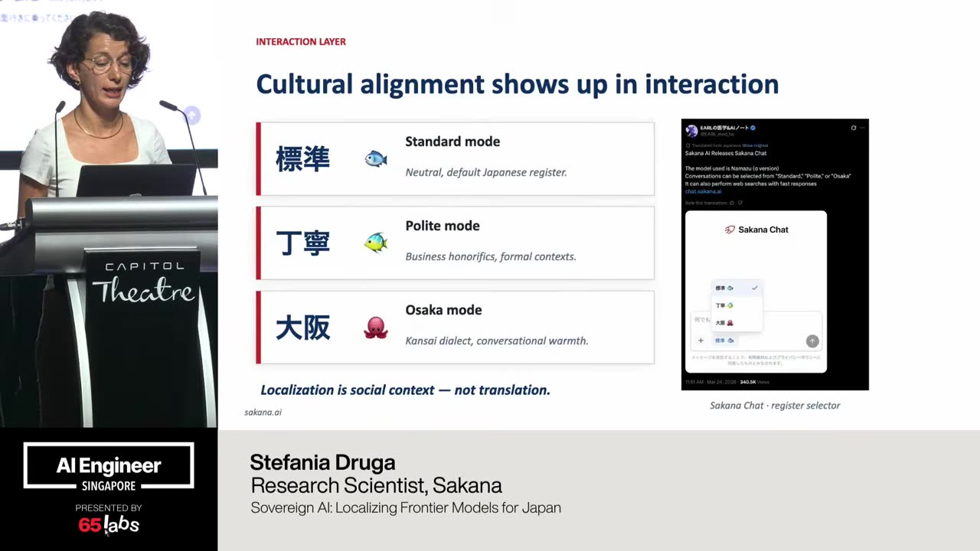Click the large 大阪 kanji text
The height and width of the screenshot is (551, 980).
pyautogui.click(x=302, y=328)
